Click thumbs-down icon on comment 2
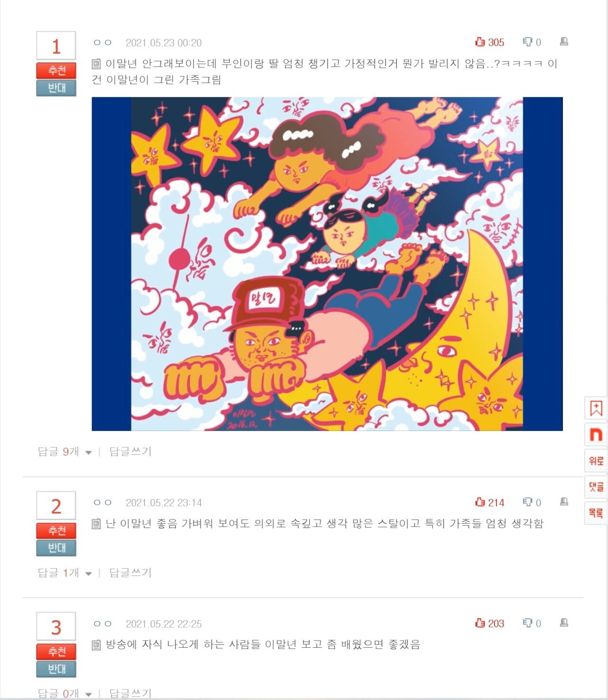The height and width of the screenshot is (700, 608). 527,502
